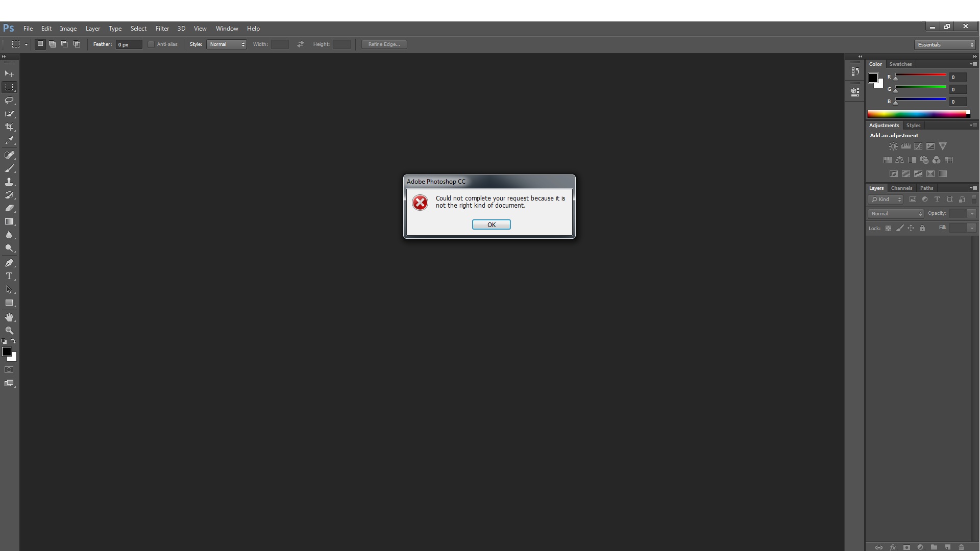
Task: Select the Rectangular Marquee tool
Action: point(9,87)
